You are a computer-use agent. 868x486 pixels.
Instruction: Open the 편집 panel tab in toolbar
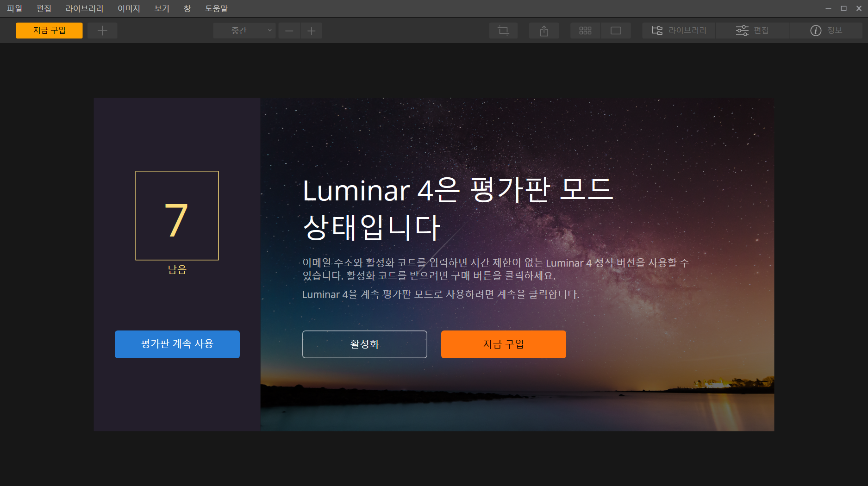752,31
